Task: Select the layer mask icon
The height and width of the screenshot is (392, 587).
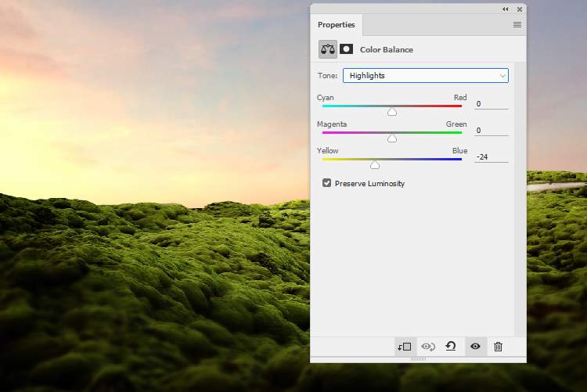Action: [x=346, y=49]
